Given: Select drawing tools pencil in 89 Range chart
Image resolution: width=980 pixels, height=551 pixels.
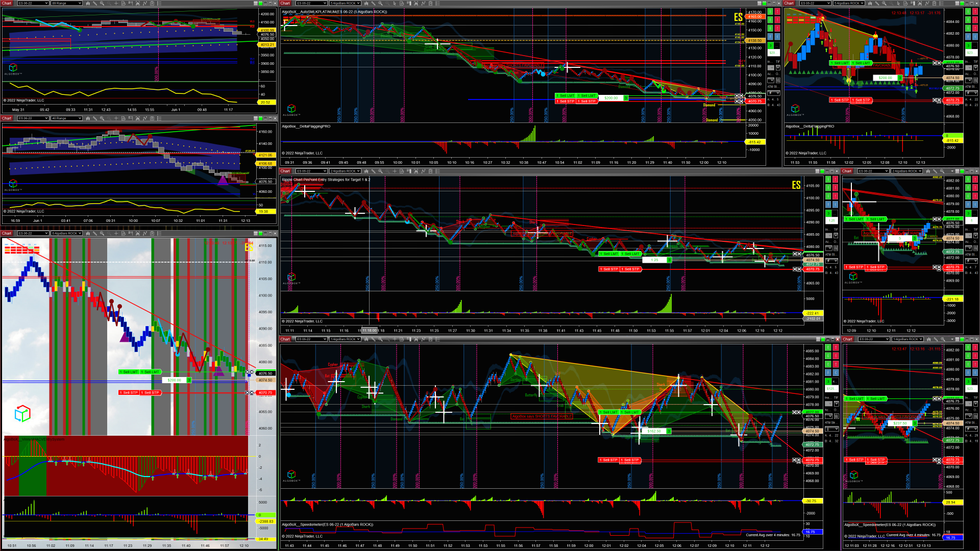Looking at the screenshot, I should point(95,3).
